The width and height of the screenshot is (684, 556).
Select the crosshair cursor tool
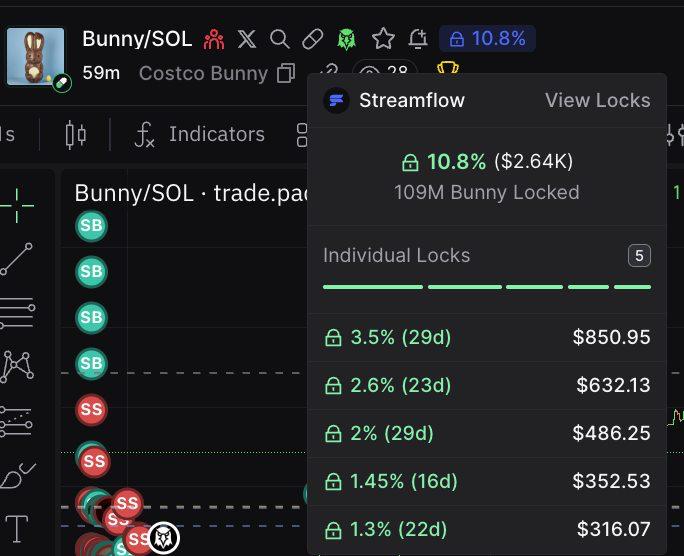(x=17, y=205)
